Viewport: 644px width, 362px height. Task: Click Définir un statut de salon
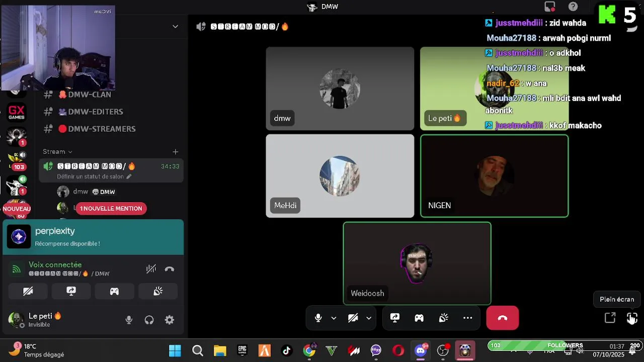[94, 176]
